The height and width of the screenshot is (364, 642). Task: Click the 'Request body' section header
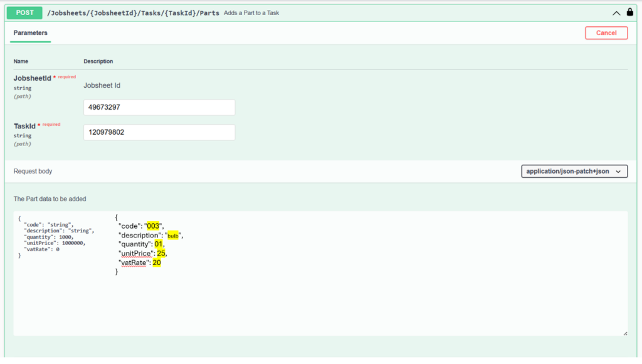click(34, 171)
